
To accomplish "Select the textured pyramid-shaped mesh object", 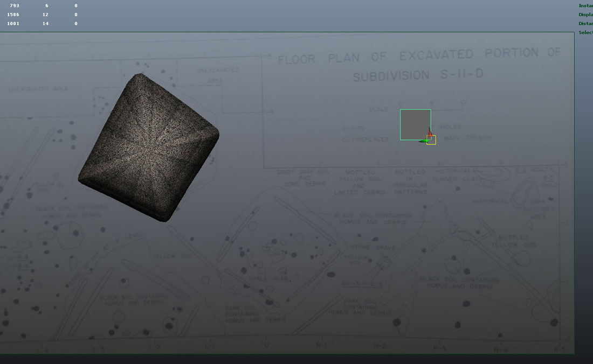I will [x=149, y=147].
